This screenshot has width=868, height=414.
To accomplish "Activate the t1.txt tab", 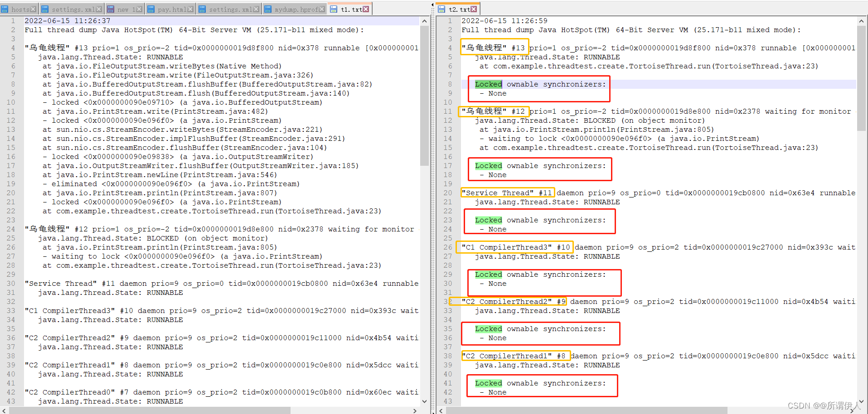I will tap(349, 9).
